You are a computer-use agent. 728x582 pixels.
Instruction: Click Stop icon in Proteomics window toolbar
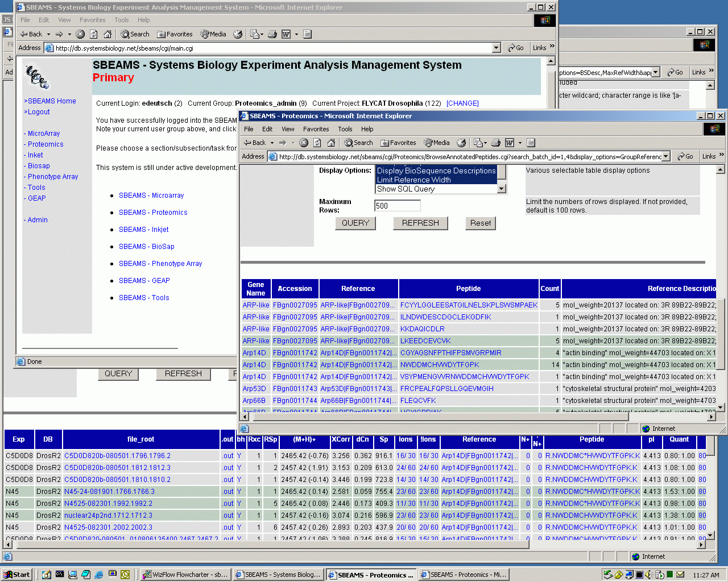point(304,143)
